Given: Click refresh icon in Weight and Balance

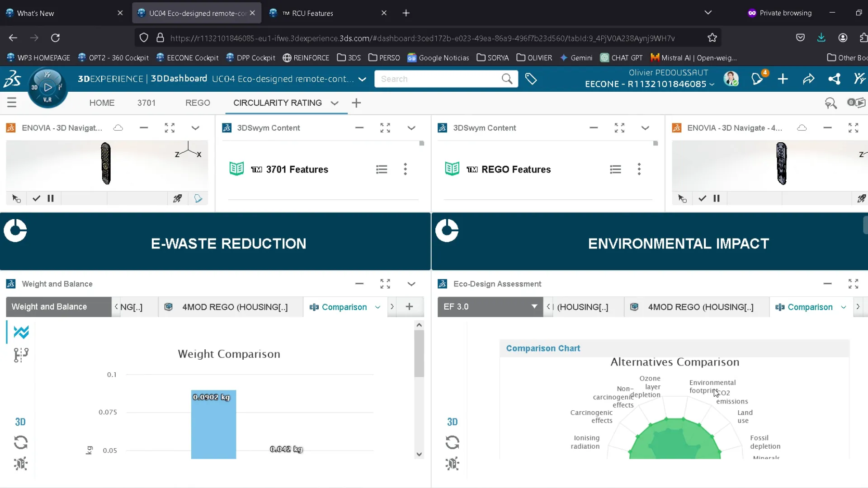Looking at the screenshot, I should point(21,442).
